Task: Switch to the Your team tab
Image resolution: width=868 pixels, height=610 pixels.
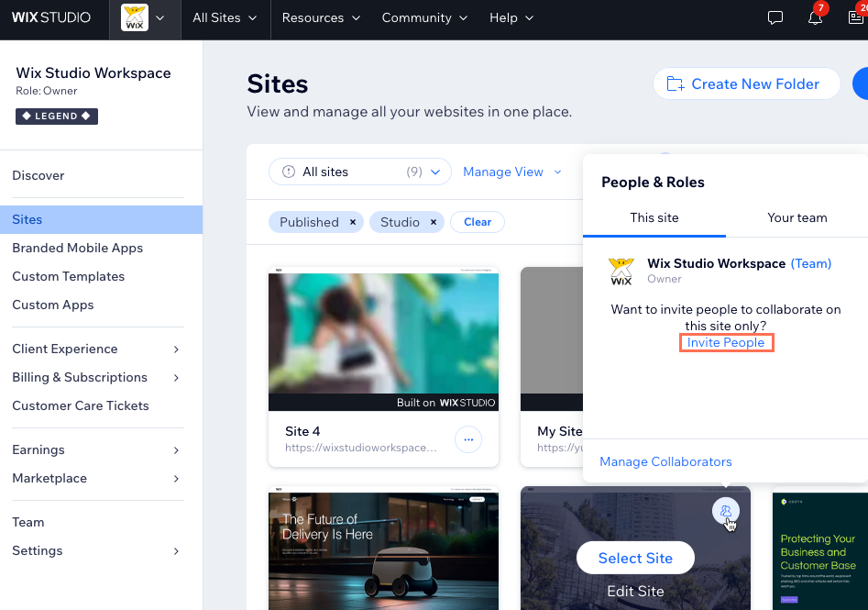Action: [797, 217]
